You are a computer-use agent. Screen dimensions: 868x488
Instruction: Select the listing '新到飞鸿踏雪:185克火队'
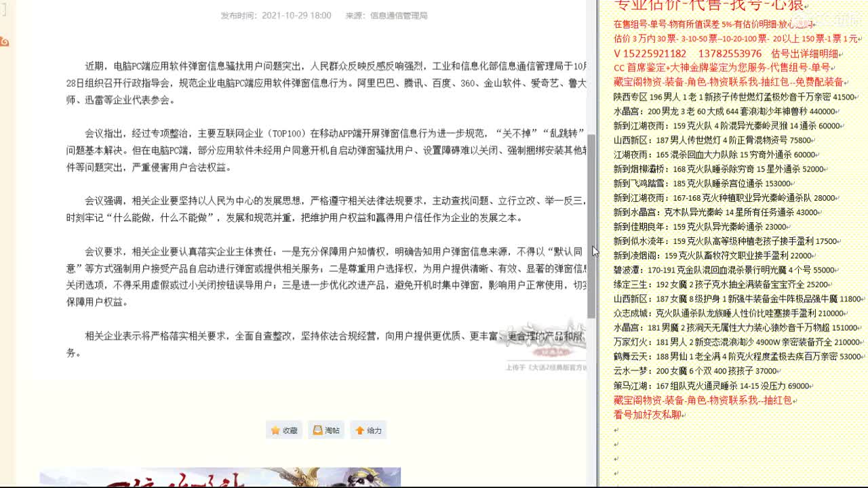(x=703, y=183)
